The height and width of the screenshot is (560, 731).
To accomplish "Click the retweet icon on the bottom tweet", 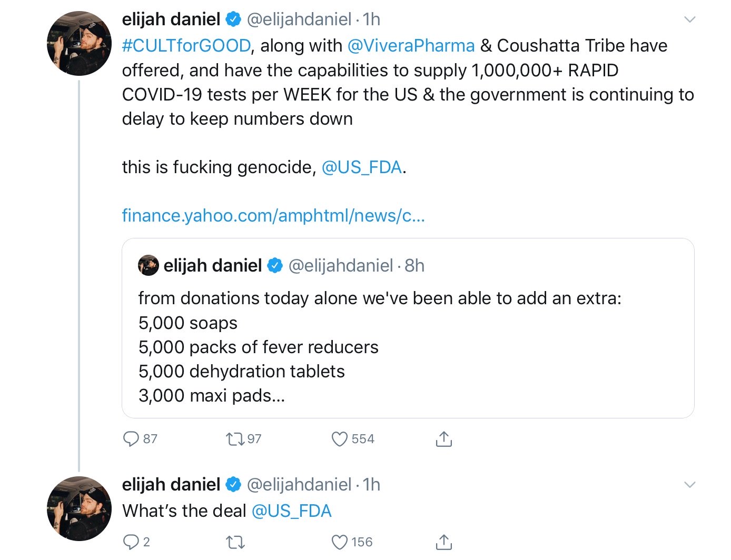I will [235, 541].
